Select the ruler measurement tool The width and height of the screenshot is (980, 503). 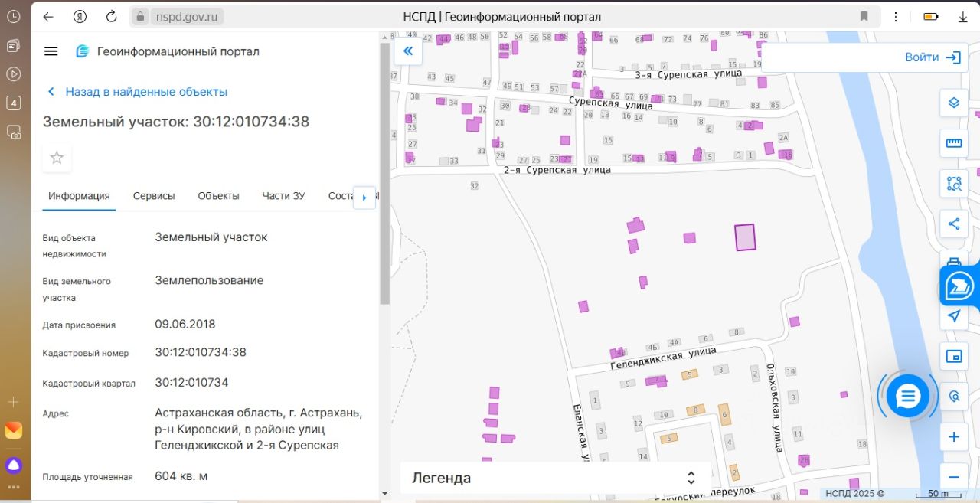pos(954,143)
